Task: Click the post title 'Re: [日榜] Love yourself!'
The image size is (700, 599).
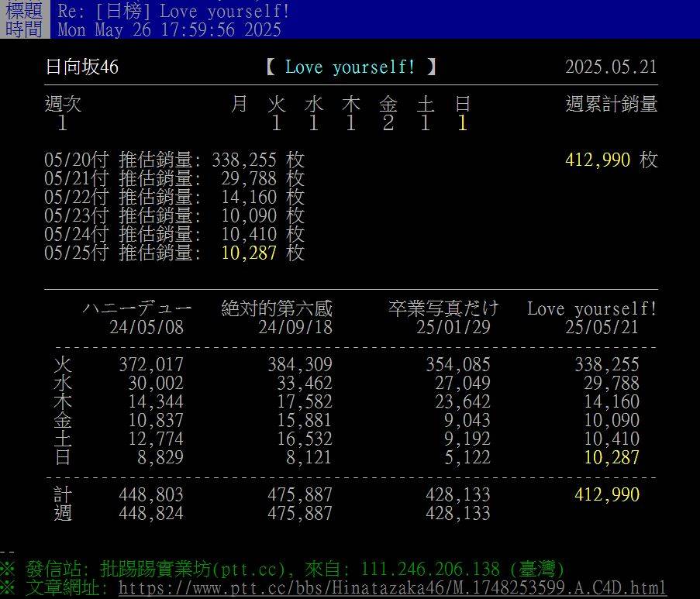Action: pyautogui.click(x=174, y=11)
